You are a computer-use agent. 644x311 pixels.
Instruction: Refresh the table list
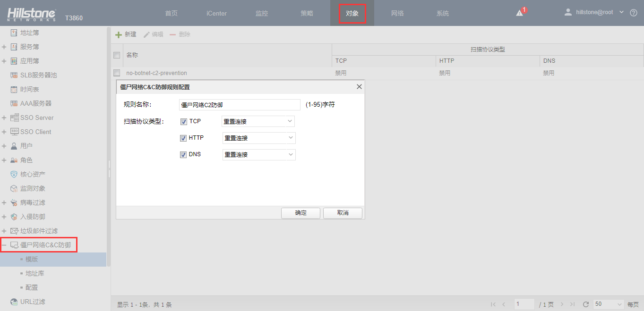[586, 304]
